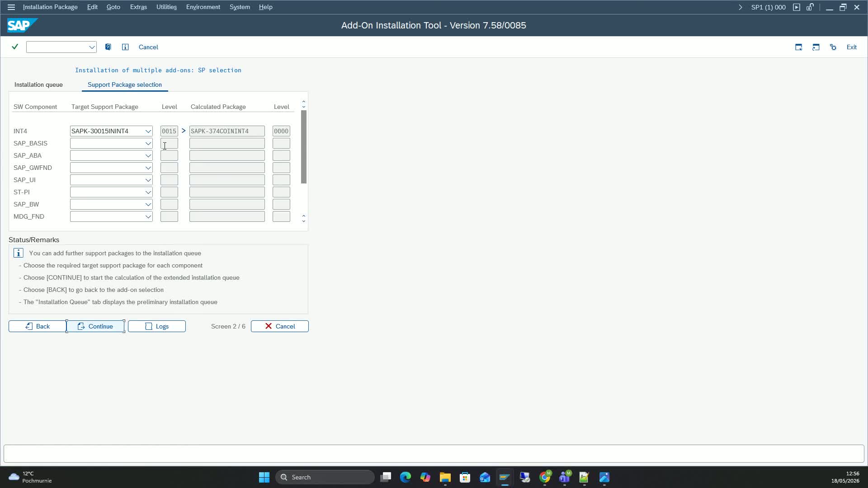This screenshot has width=868, height=488.
Task: Click the second window icon near Exit
Action: pyautogui.click(x=816, y=47)
